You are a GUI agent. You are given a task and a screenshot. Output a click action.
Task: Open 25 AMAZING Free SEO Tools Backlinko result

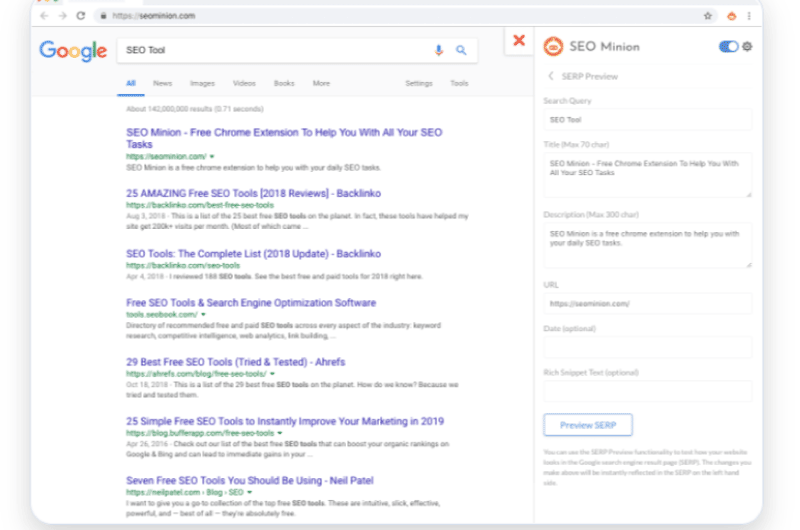253,193
